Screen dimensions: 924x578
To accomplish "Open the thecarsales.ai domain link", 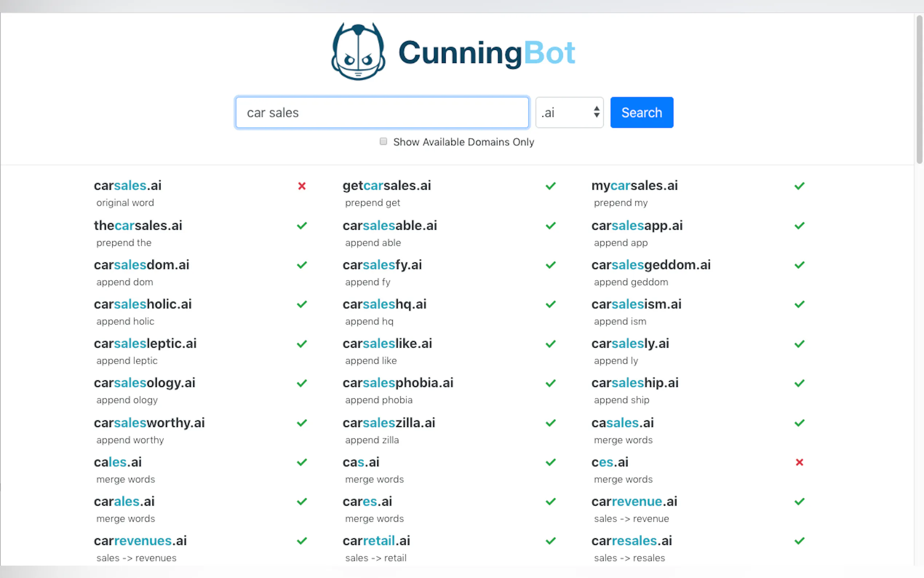I will click(x=138, y=226).
